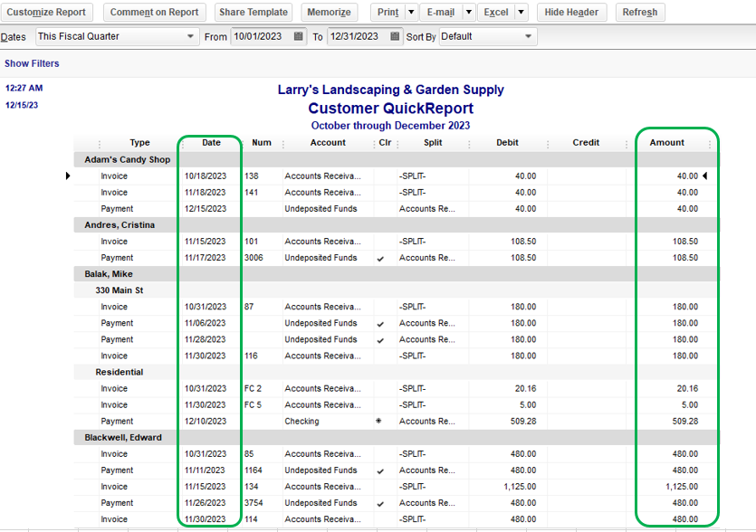The image size is (756, 532).
Task: Click Comment on Report button
Action: 154,12
